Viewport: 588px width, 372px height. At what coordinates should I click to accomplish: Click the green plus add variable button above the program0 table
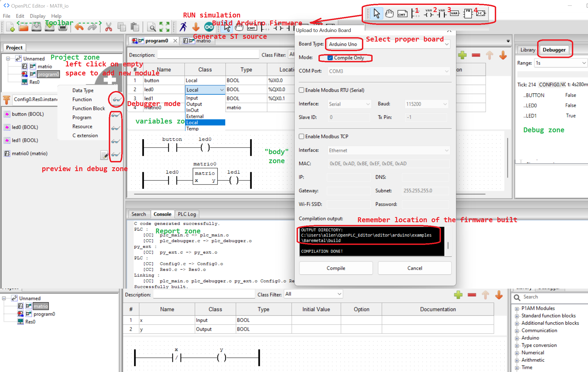coord(462,55)
